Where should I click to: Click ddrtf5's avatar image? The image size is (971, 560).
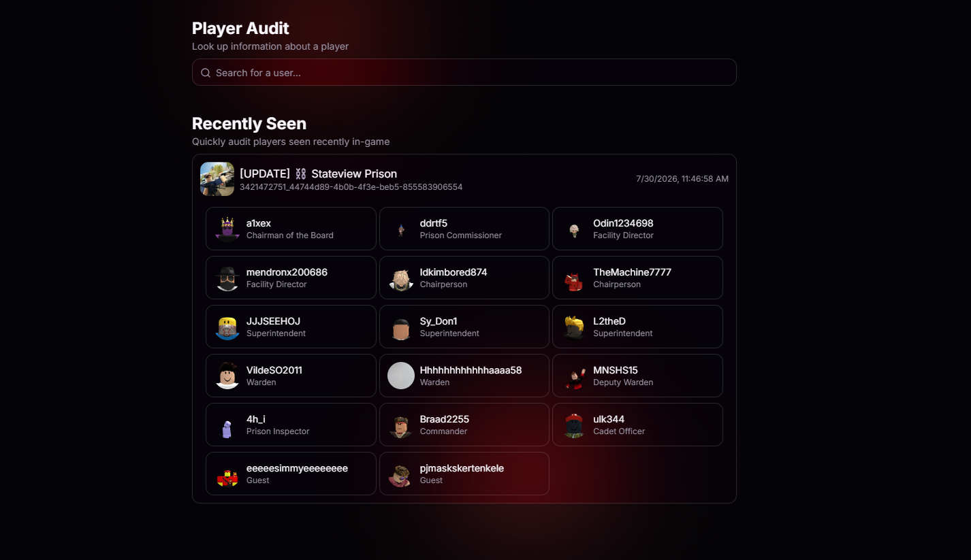(x=401, y=229)
